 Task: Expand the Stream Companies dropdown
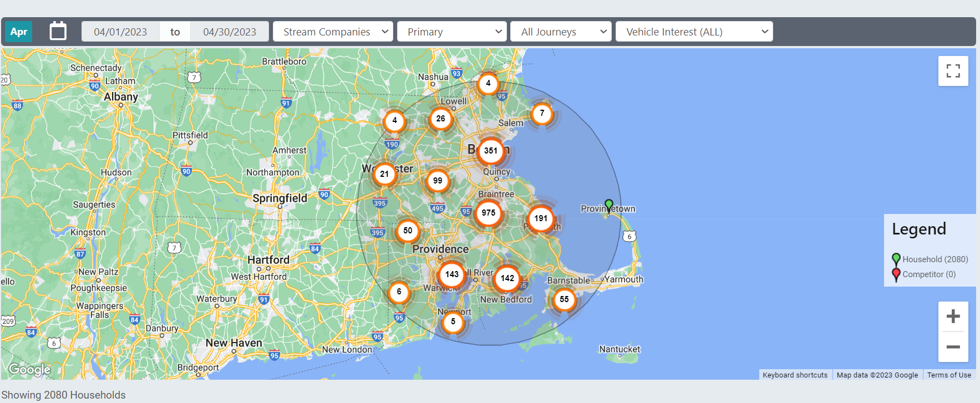coord(333,32)
